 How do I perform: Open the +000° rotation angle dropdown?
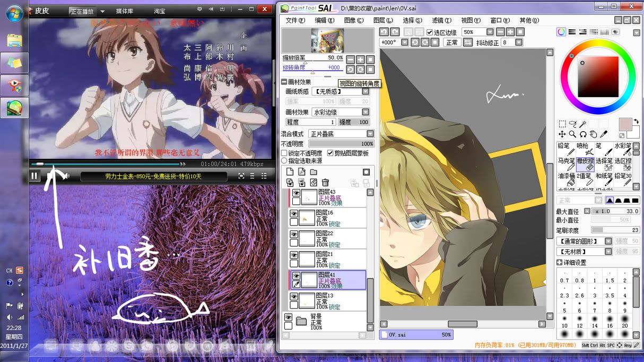click(x=405, y=42)
